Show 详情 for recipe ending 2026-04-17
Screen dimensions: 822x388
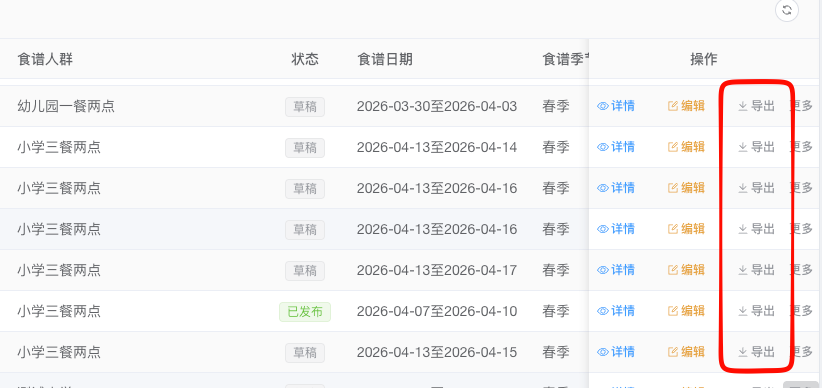(616, 270)
